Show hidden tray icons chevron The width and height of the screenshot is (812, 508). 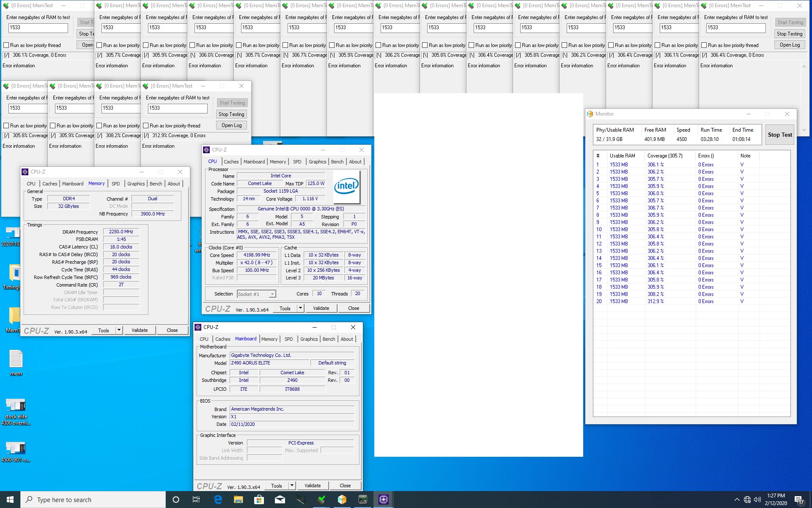click(737, 500)
